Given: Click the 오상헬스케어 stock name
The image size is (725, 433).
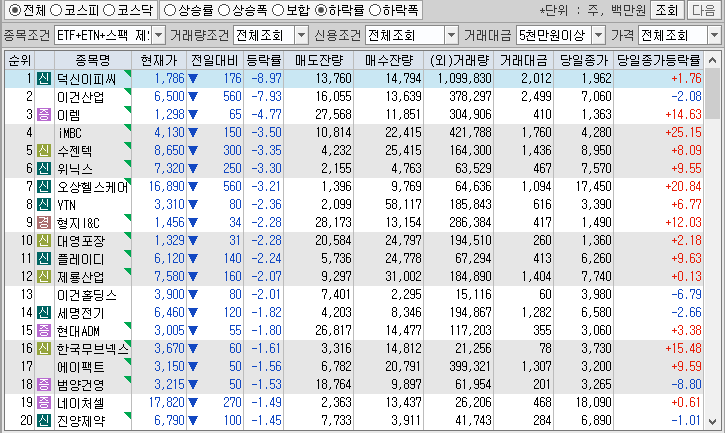Looking at the screenshot, I should pos(92,187).
